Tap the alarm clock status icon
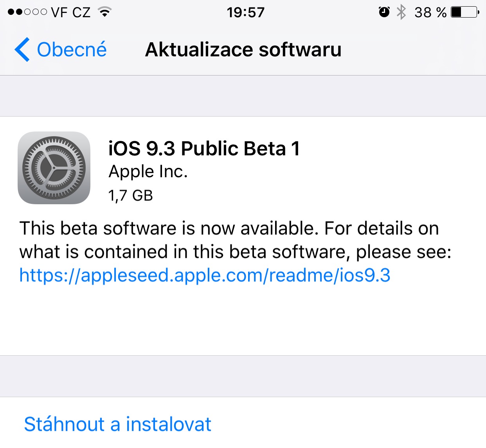 coord(384,12)
